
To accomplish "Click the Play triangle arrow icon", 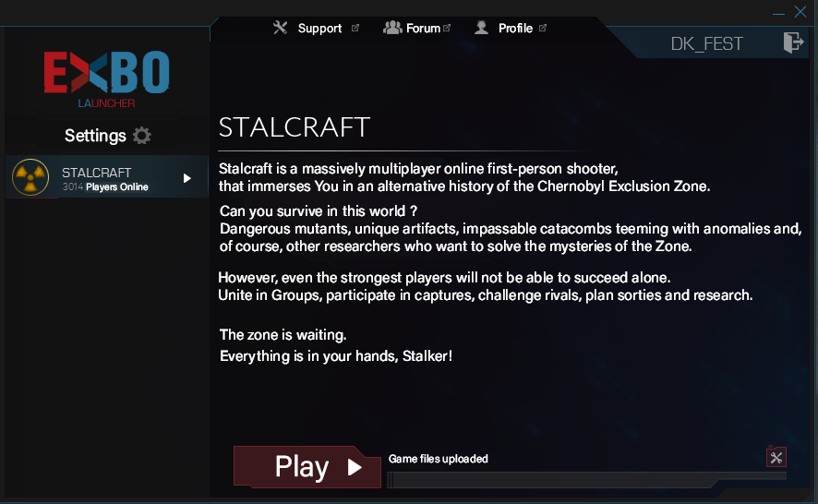I will pos(355,467).
